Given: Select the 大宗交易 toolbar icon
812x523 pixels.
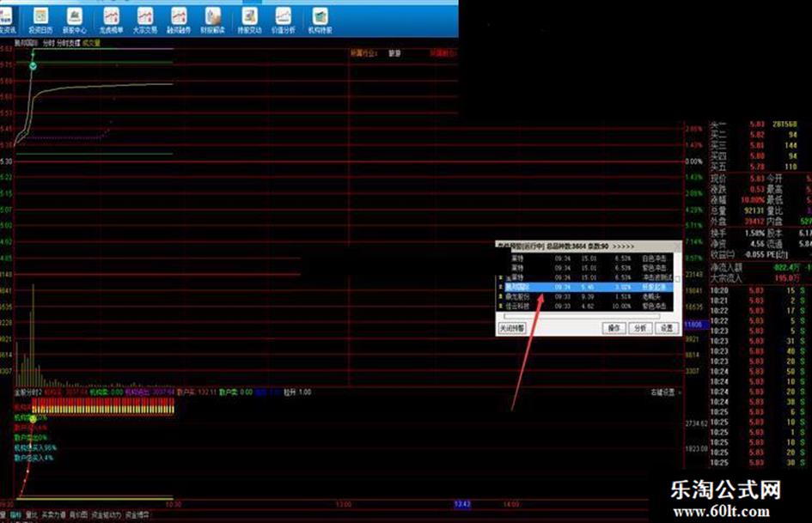Looking at the screenshot, I should tap(145, 17).
